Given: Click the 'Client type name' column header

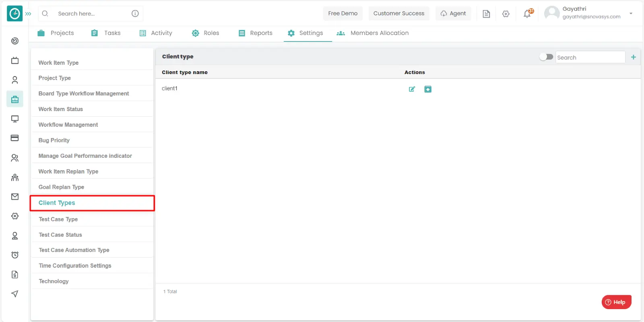Looking at the screenshot, I should tap(185, 72).
